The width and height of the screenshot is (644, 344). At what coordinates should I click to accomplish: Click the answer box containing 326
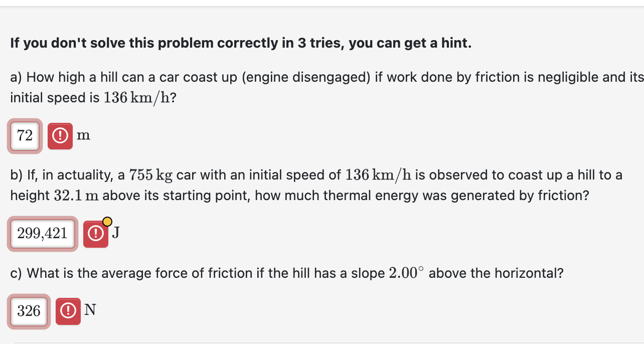(x=29, y=311)
